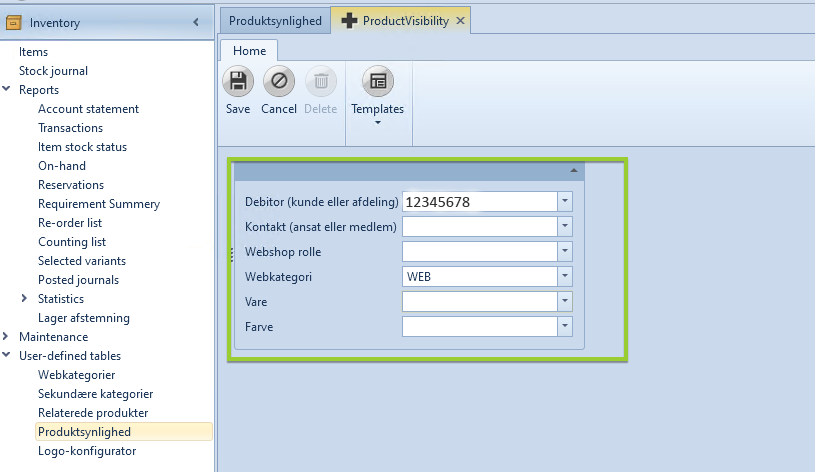This screenshot has width=815, height=472.
Task: Open the Farve dropdown arrow
Action: coord(565,326)
